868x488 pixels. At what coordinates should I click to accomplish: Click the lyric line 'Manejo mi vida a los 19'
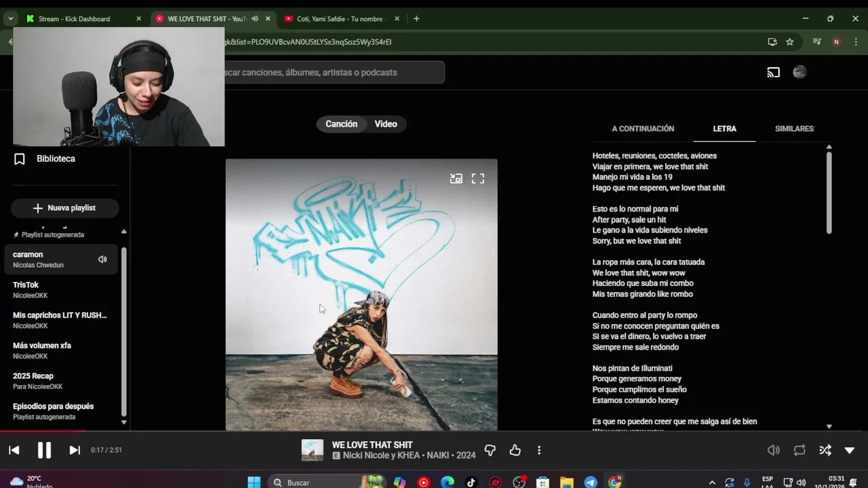(x=632, y=177)
